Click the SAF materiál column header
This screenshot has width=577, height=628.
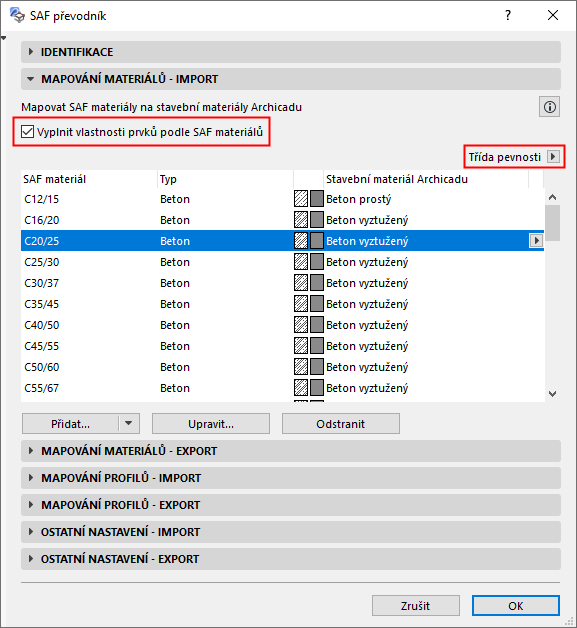(x=89, y=179)
